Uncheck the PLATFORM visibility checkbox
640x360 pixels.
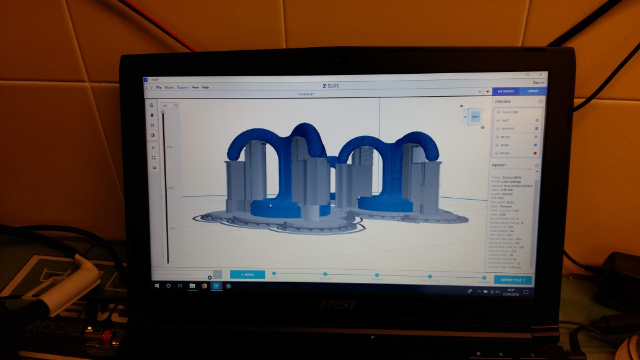[x=498, y=112]
